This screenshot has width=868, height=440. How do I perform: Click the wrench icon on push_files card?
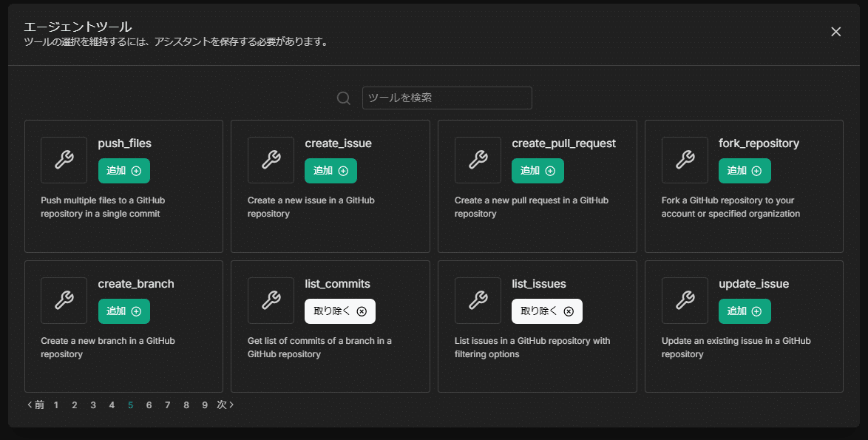[64, 160]
